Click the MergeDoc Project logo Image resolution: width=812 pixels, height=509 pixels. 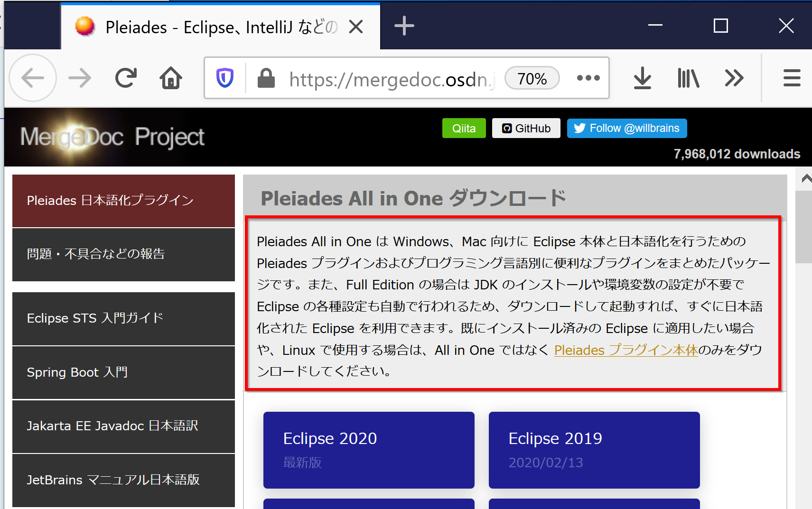[x=112, y=137]
